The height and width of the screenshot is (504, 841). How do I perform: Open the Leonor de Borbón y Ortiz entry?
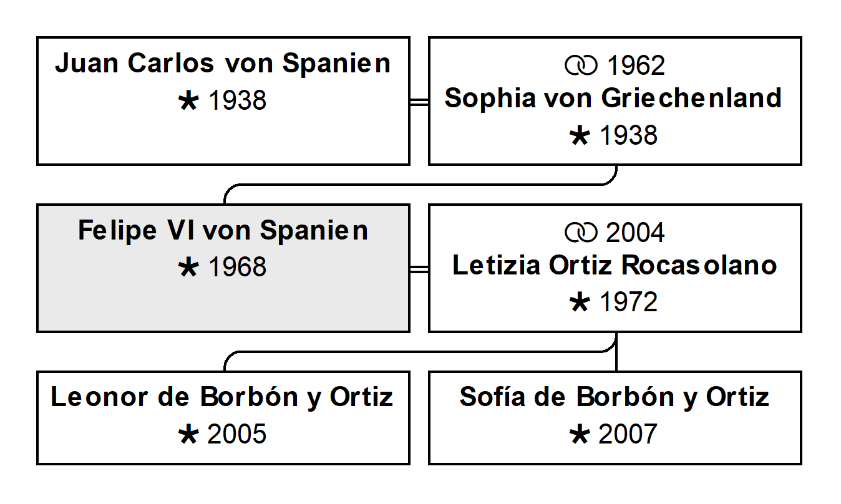point(223,418)
